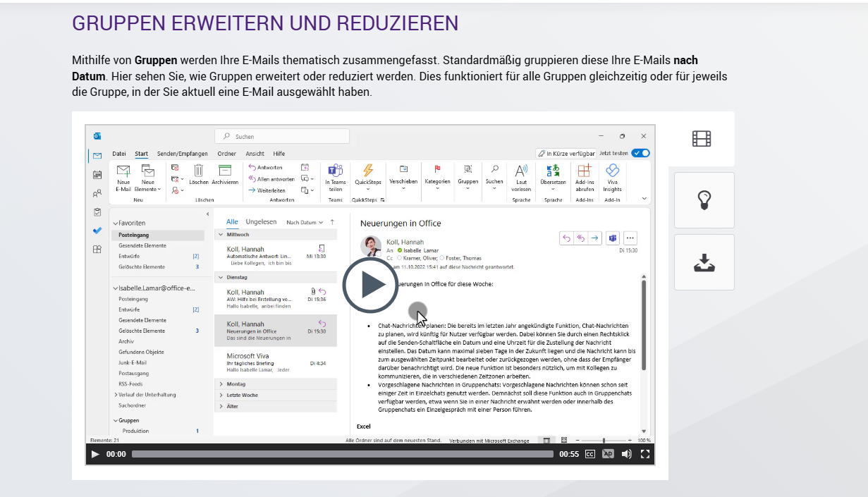Click Antworten in the ribbon

(266, 167)
